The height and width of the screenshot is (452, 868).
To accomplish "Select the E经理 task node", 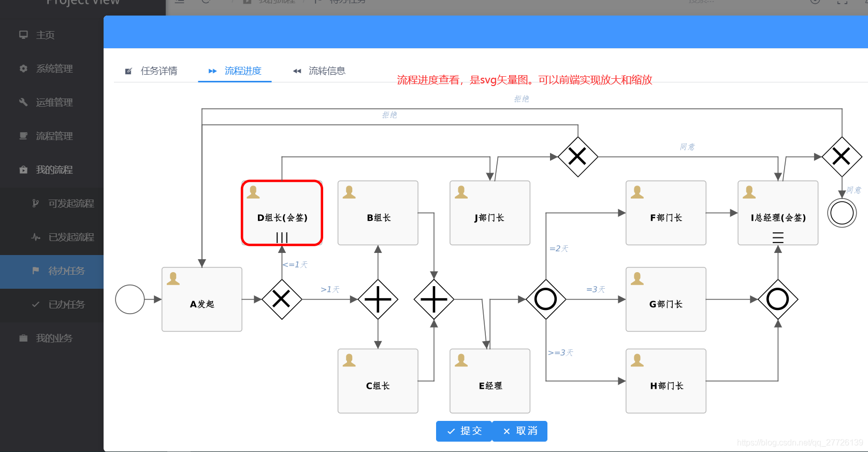I will (x=490, y=381).
